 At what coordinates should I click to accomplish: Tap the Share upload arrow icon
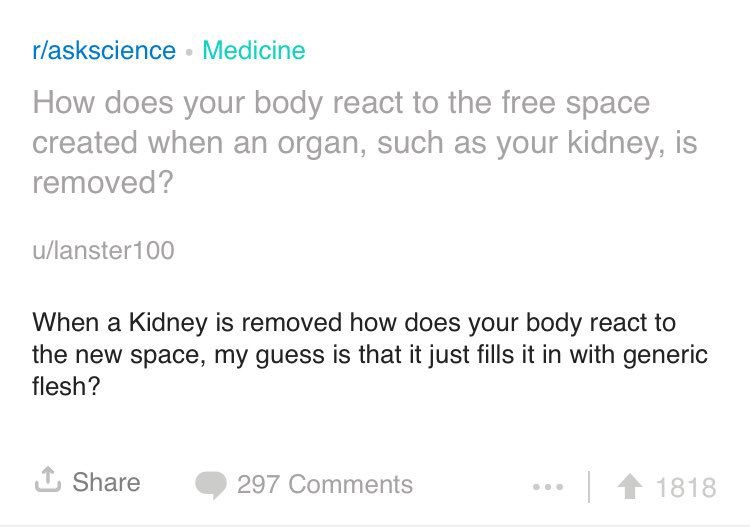coord(48,480)
